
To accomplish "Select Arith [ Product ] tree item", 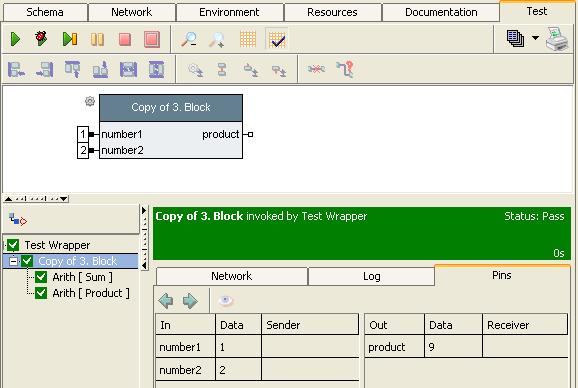I will point(91,293).
